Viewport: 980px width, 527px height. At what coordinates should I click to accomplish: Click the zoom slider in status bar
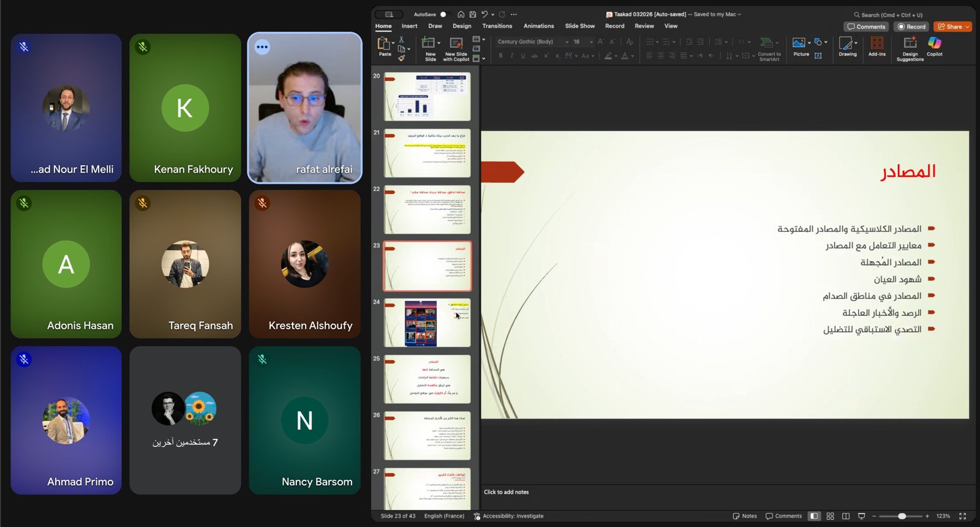pos(902,516)
